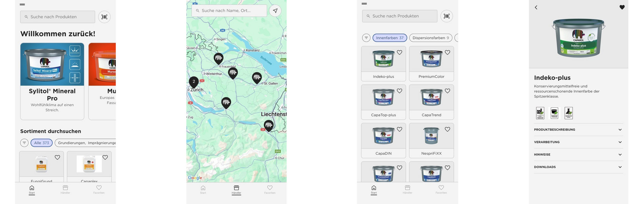The height and width of the screenshot is (204, 644).
Task: Open barcode scanner beside the welcome-screen search
Action: click(104, 17)
